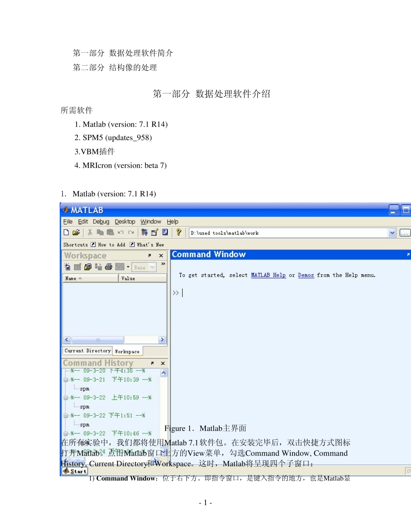The width and height of the screenshot is (411, 532).
Task: Click the Undo arrow icon
Action: 121,233
